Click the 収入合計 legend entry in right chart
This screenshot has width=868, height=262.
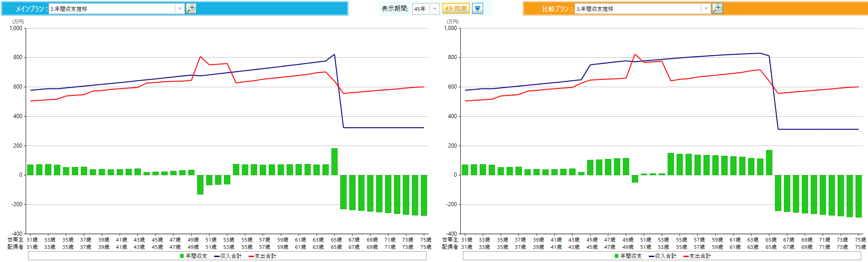click(x=665, y=256)
